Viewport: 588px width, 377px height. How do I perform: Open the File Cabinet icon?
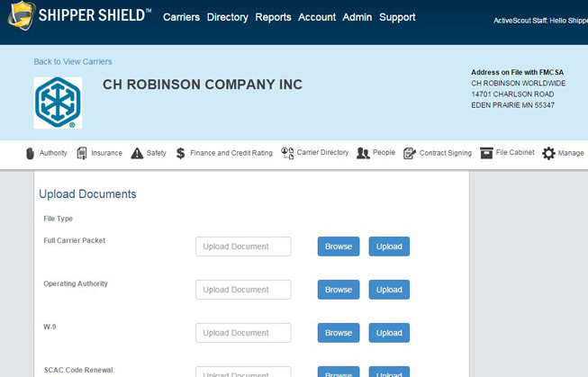click(486, 153)
